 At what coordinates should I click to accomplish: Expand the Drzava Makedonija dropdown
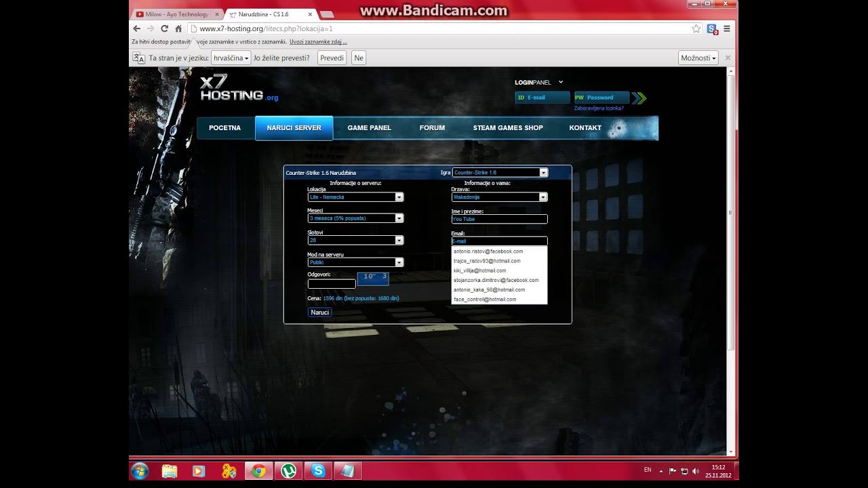point(500,197)
